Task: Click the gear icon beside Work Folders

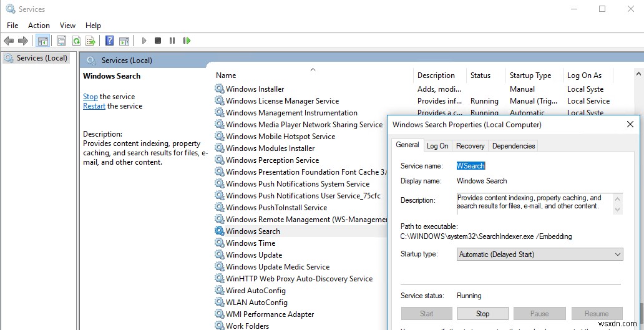Action: [220, 326]
